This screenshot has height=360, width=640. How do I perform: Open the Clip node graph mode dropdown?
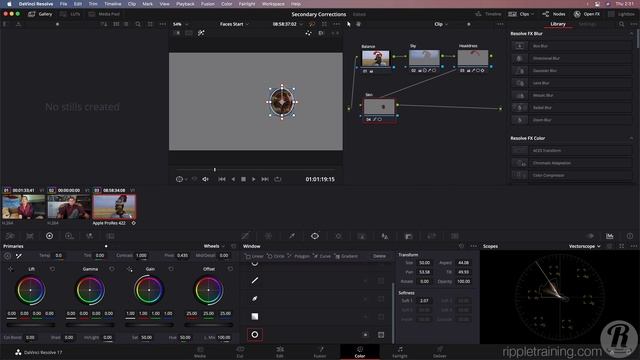point(441,24)
